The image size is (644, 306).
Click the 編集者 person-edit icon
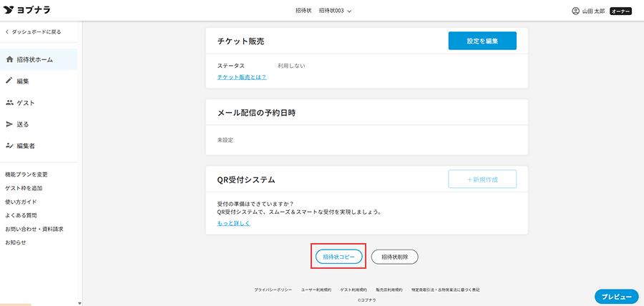9,145
